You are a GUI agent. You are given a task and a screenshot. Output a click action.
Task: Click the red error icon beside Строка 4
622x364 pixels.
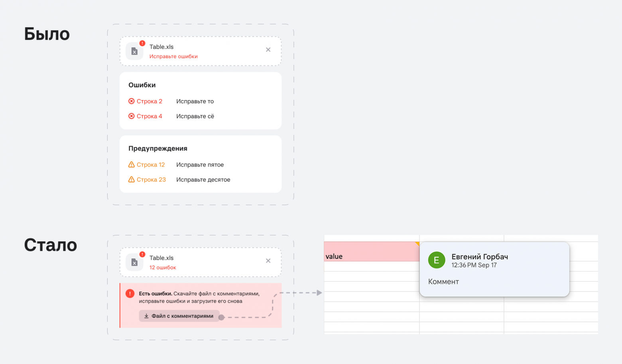[132, 116]
